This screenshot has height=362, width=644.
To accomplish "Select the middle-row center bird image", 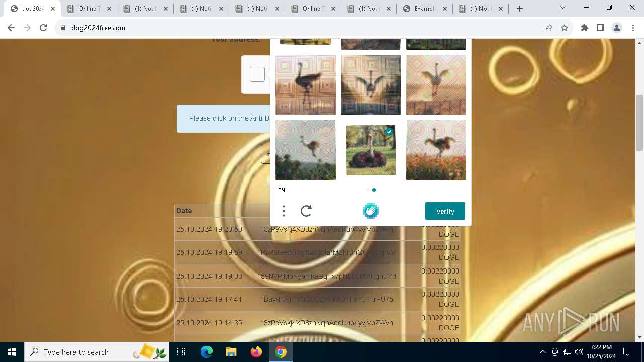I will [371, 85].
